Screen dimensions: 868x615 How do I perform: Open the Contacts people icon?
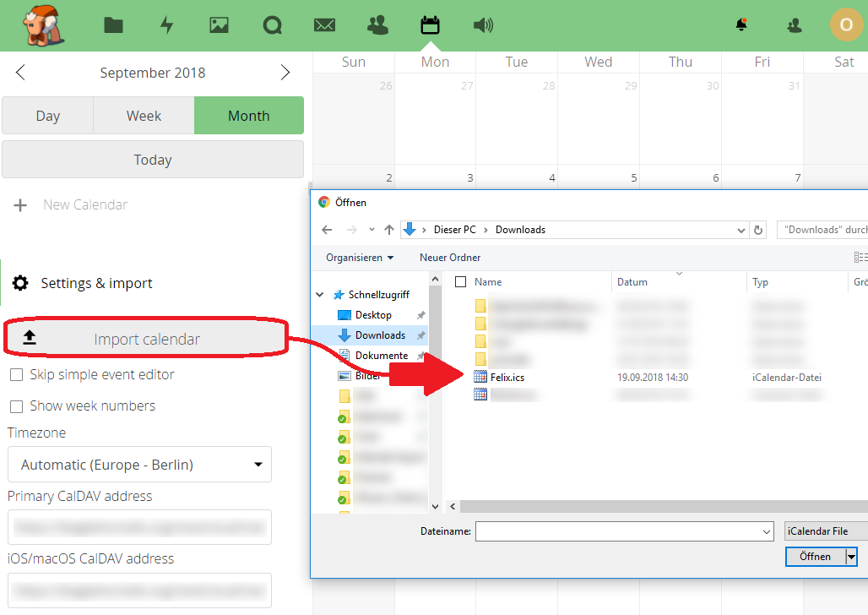(377, 25)
